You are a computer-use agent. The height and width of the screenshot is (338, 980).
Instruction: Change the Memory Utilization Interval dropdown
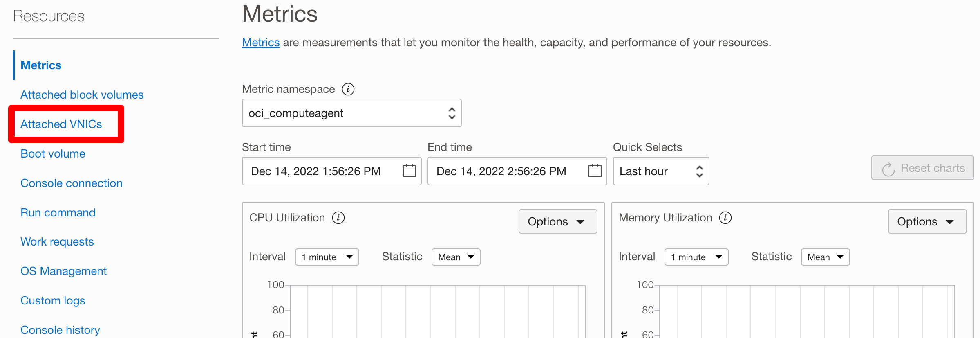coord(696,257)
